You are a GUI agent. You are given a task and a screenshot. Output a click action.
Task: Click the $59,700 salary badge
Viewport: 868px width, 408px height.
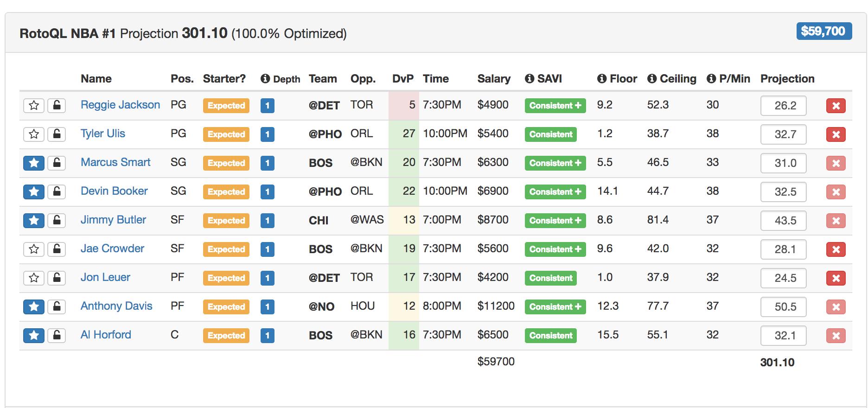(x=824, y=31)
